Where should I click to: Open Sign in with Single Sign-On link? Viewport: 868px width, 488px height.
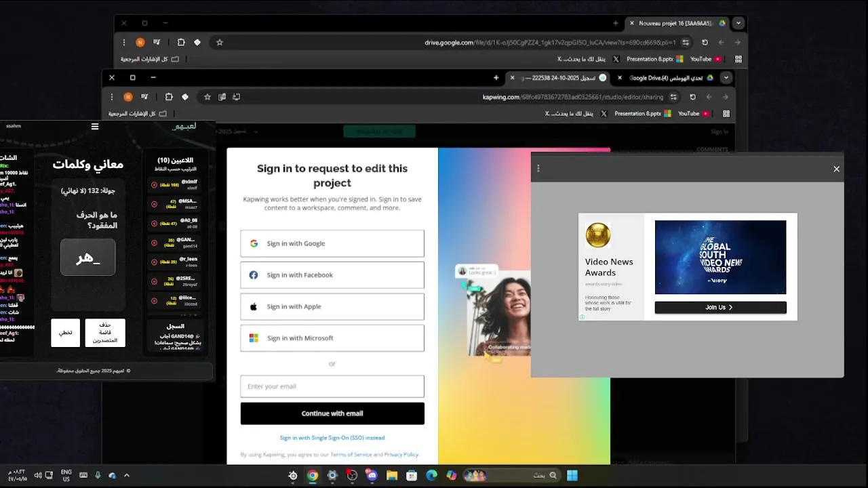(332, 438)
